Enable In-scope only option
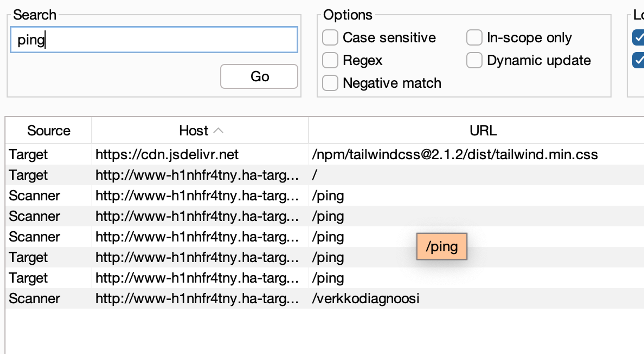The image size is (644, 354). coord(474,38)
